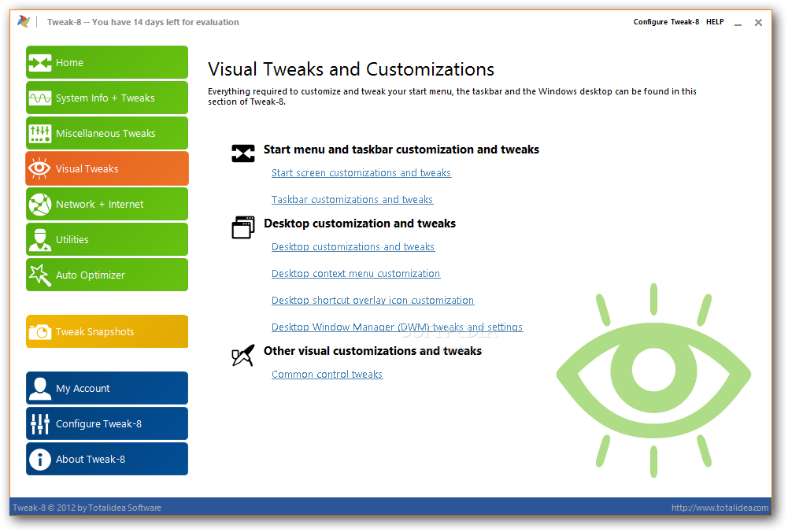Minimize the Tweak-8 window

[x=738, y=23]
